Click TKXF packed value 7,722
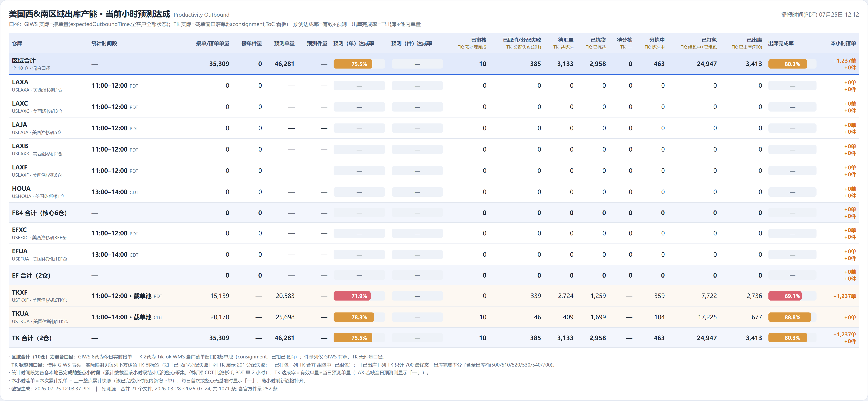 click(709, 296)
